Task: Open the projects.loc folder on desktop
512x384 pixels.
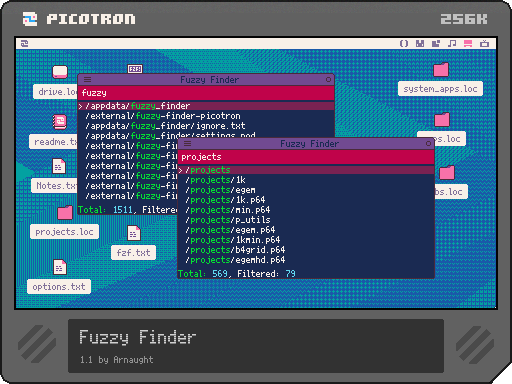Action: [x=65, y=213]
